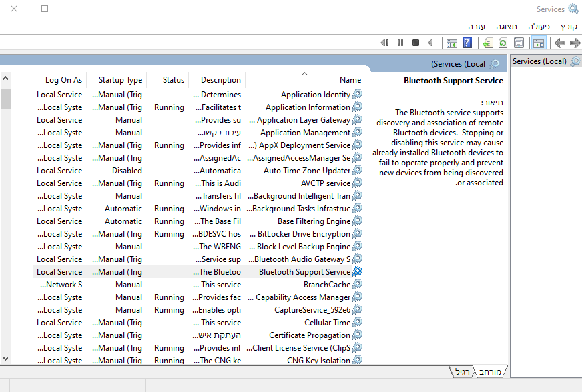Click the vertical scrollbar thumb of services list
The width and height of the screenshot is (582, 392).
point(5,99)
